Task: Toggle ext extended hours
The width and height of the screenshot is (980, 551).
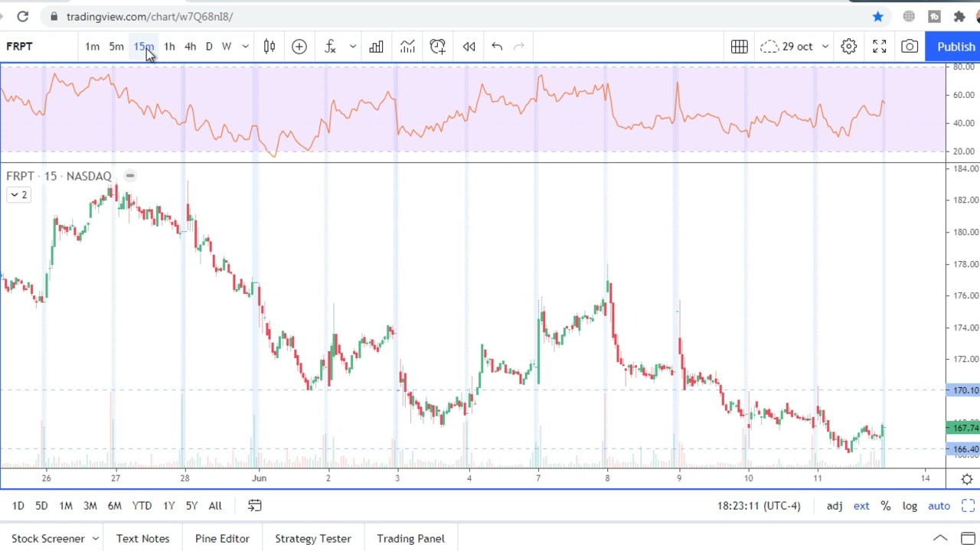Action: pyautogui.click(x=861, y=506)
